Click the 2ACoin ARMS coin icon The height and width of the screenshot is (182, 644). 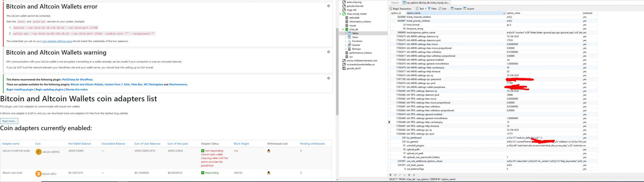tap(38, 152)
